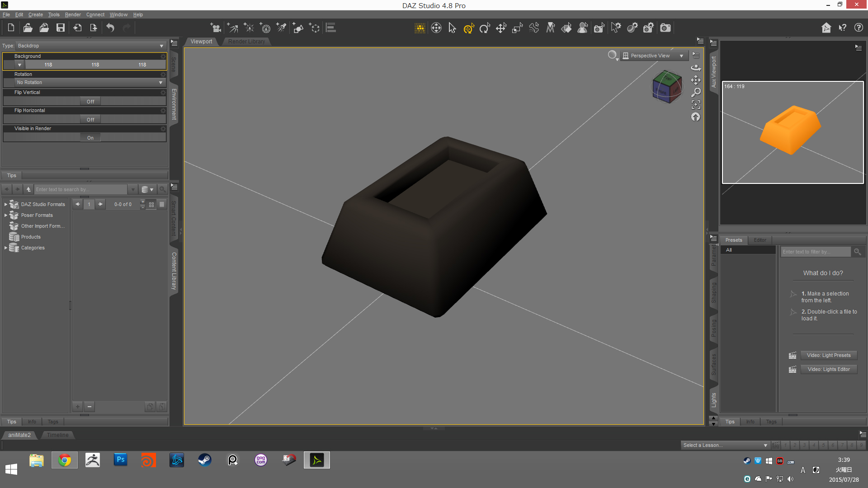Click the Background color 118 swatch

coord(95,65)
